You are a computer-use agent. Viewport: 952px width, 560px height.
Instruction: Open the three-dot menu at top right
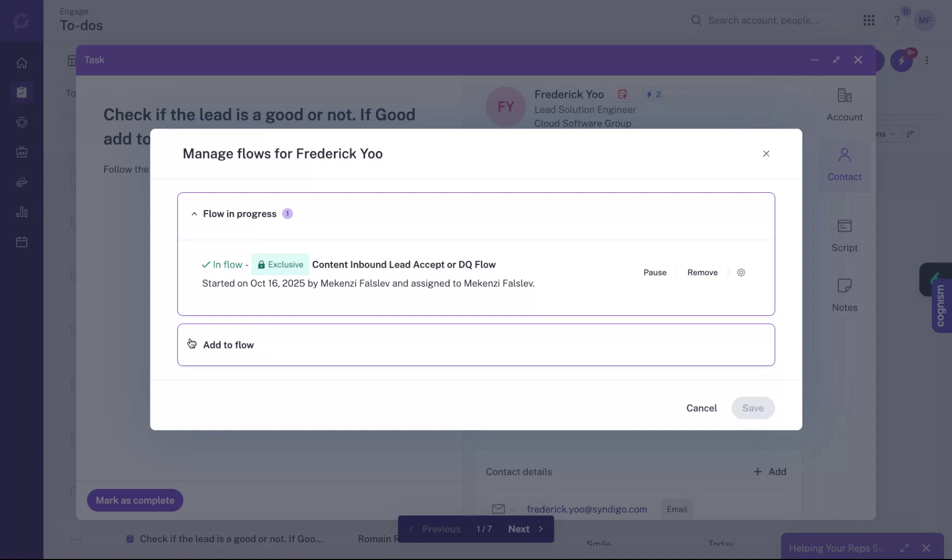[x=927, y=60]
